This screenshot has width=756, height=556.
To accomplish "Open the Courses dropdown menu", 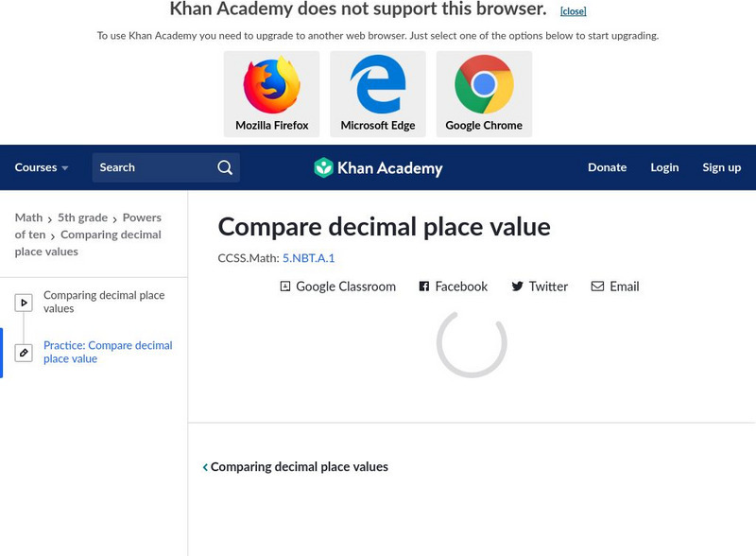I will point(42,167).
